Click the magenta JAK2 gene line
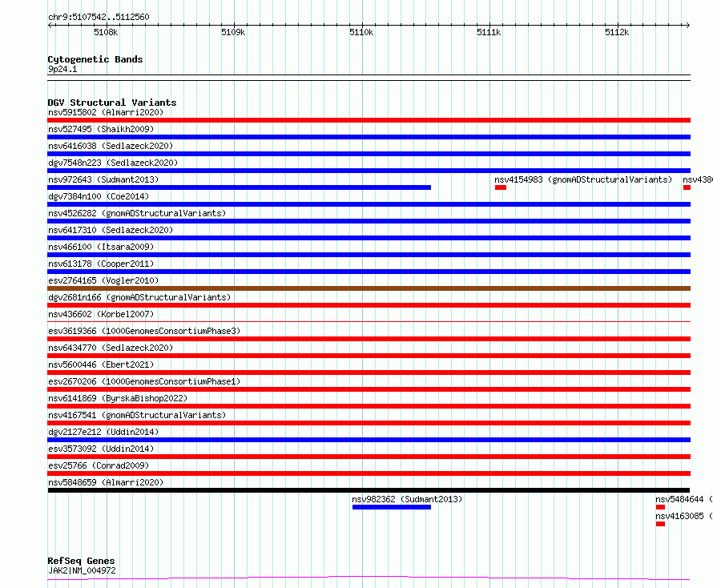The image size is (713, 588). tap(369, 578)
